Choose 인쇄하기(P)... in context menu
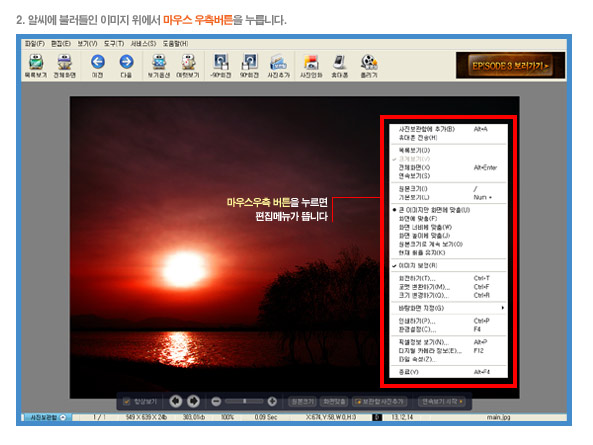The height and width of the screenshot is (445, 593). (448, 321)
